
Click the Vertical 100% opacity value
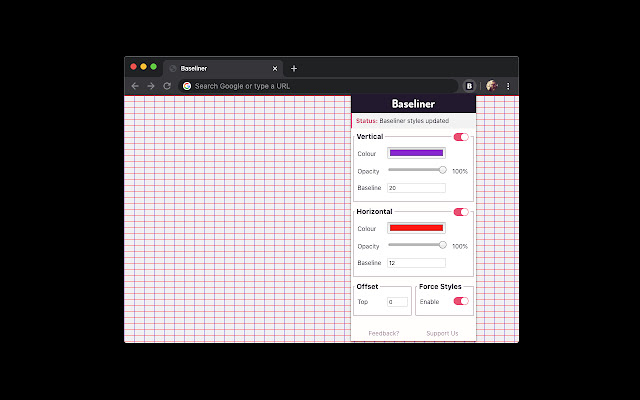460,171
